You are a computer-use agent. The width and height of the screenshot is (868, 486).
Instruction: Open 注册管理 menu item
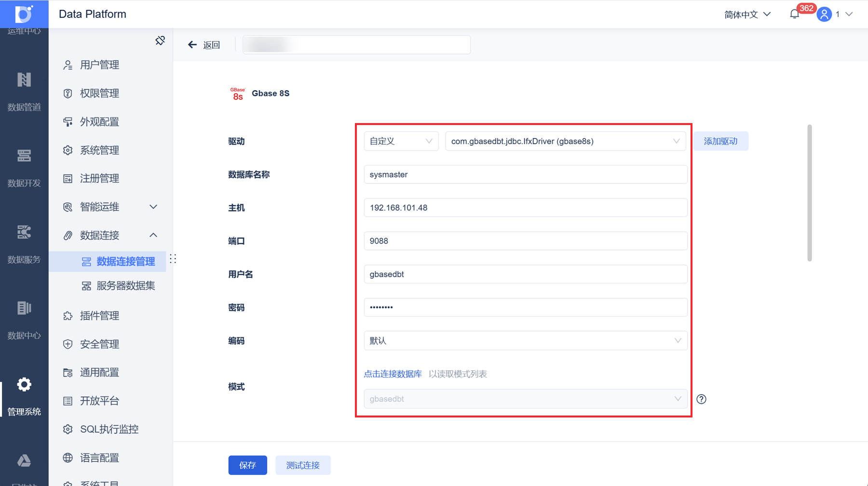[100, 179]
